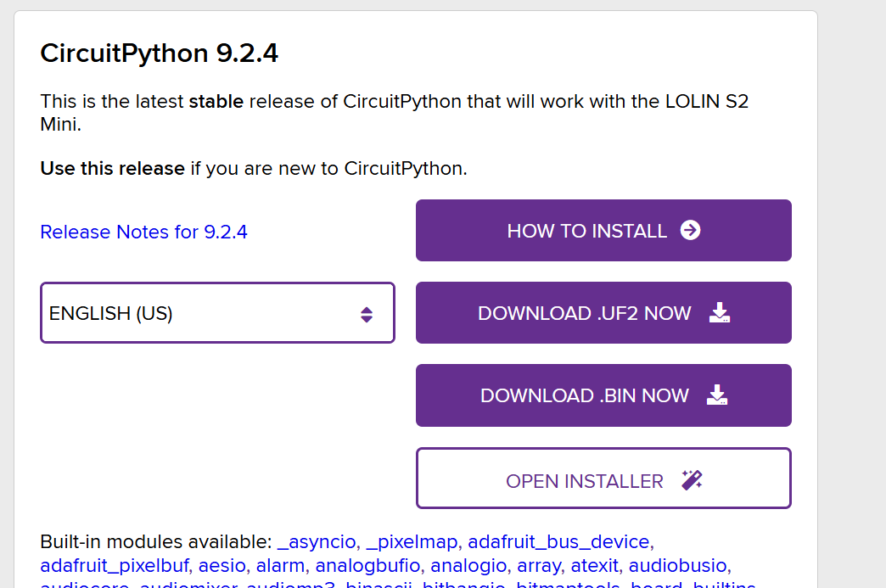Follow the adafruit_pixelbuf module link
The width and height of the screenshot is (886, 588).
pyautogui.click(x=115, y=565)
